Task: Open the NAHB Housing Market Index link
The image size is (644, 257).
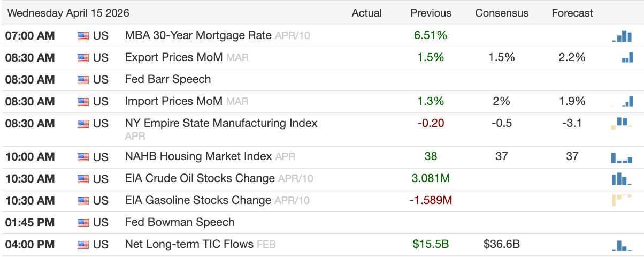Action: pyautogui.click(x=198, y=156)
